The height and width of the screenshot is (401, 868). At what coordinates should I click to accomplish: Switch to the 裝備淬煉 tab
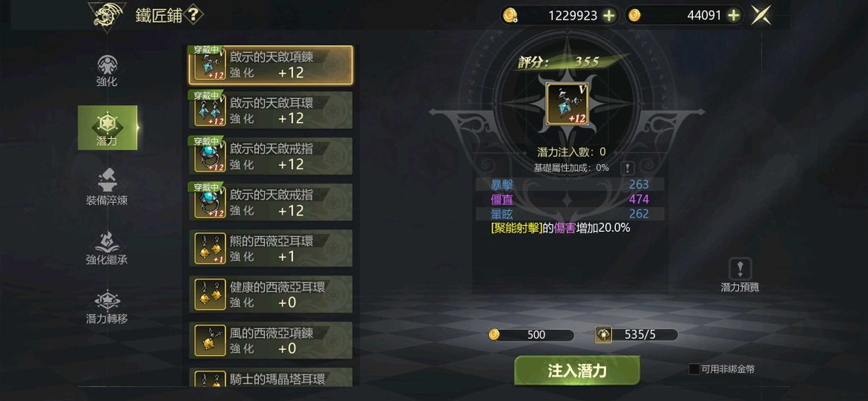coord(107,187)
